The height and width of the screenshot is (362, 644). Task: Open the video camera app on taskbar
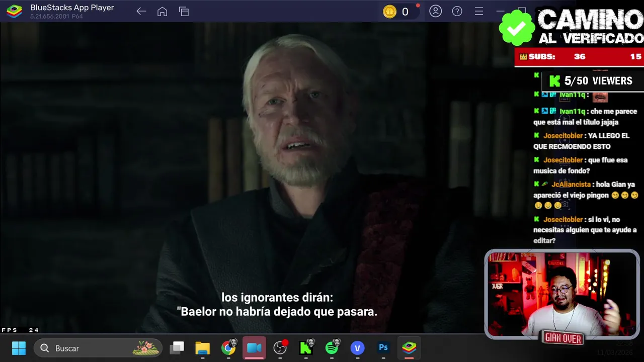click(x=254, y=348)
